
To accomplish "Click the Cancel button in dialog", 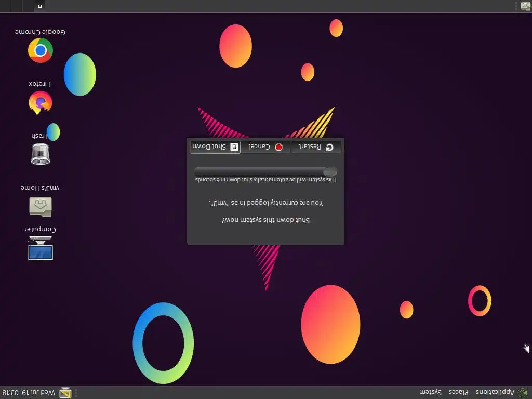I will tap(265, 147).
